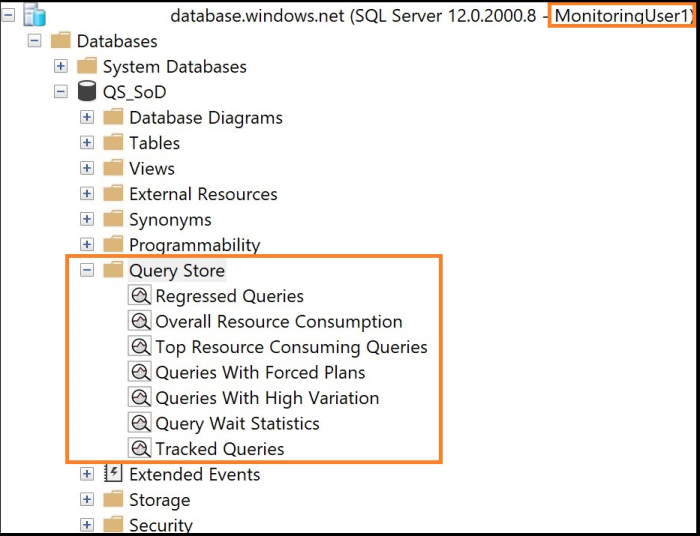The height and width of the screenshot is (536, 700).
Task: Click the Extended Events folder icon
Action: (x=113, y=474)
